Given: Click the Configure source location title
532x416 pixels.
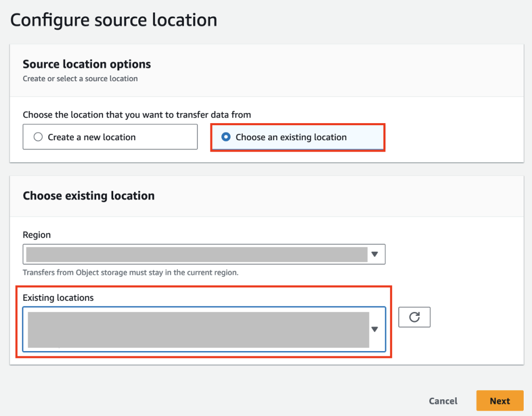Looking at the screenshot, I should pyautogui.click(x=114, y=20).
